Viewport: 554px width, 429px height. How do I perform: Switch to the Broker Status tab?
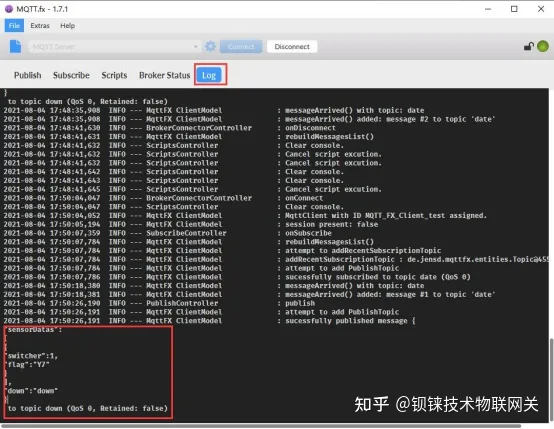pos(164,75)
